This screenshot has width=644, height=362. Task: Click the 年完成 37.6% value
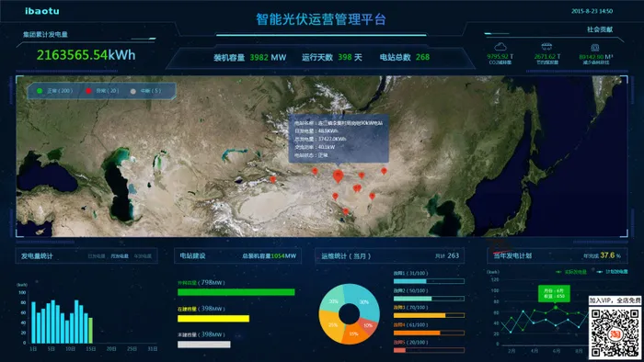tap(602, 255)
